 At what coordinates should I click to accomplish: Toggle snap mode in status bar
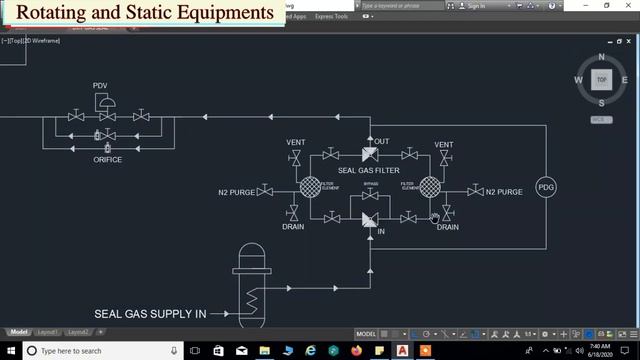click(395, 334)
